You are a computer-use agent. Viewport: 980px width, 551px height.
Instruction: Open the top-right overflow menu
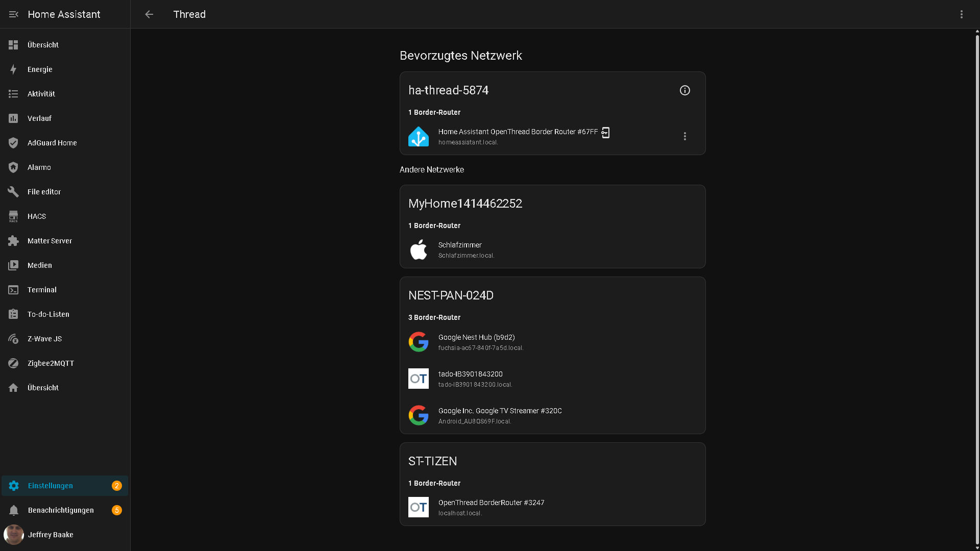click(x=961, y=14)
